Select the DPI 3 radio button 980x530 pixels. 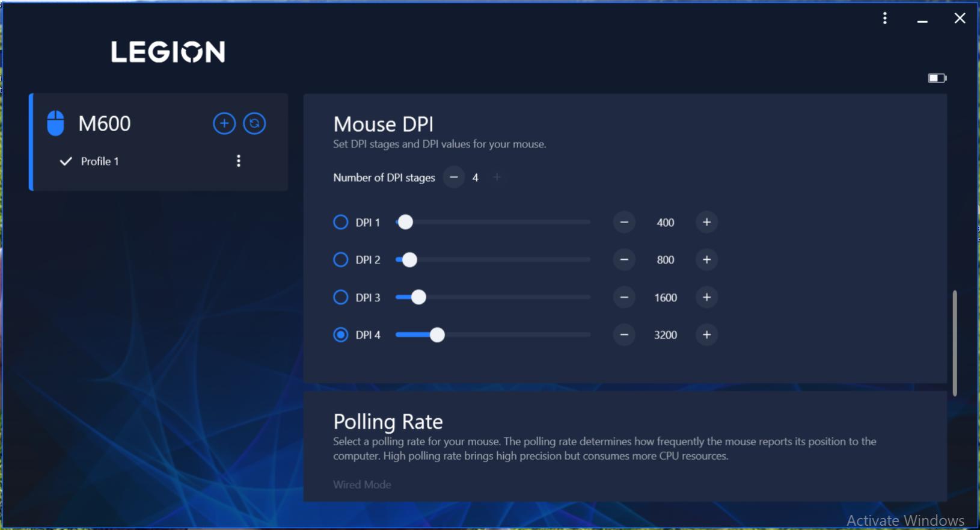pyautogui.click(x=341, y=297)
